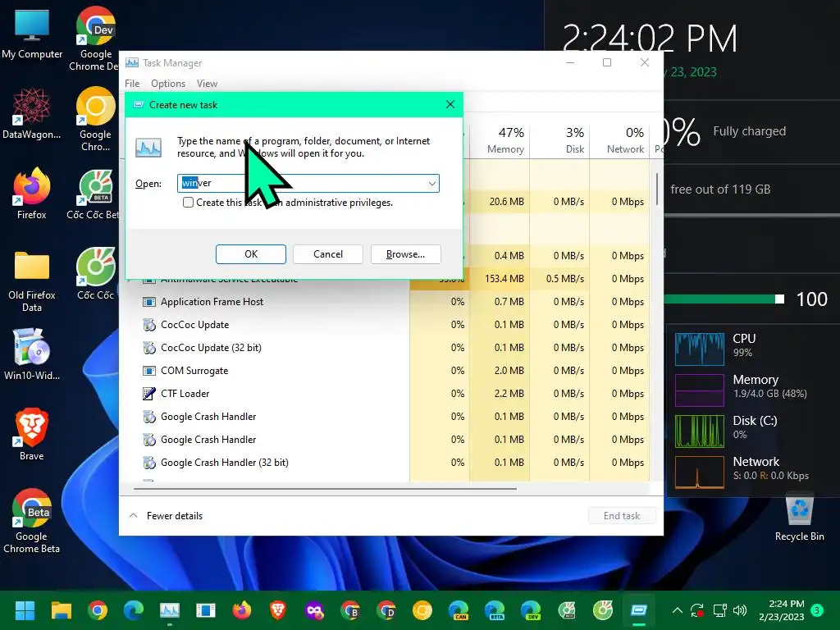Select the Firefox desktop shortcut
The width and height of the screenshot is (840, 630).
32,193
